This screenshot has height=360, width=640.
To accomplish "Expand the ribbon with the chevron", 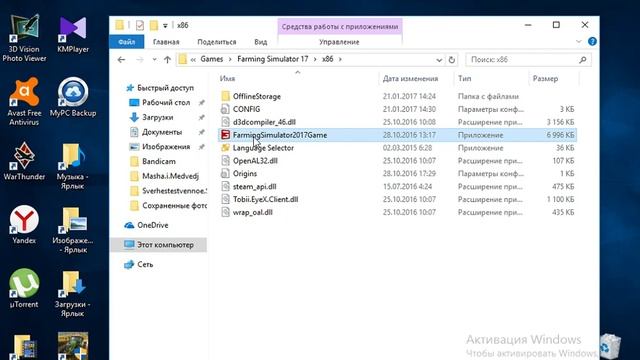I will (579, 42).
